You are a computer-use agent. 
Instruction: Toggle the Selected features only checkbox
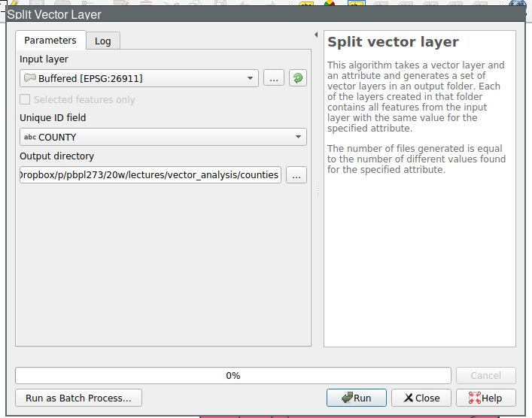click(x=25, y=99)
